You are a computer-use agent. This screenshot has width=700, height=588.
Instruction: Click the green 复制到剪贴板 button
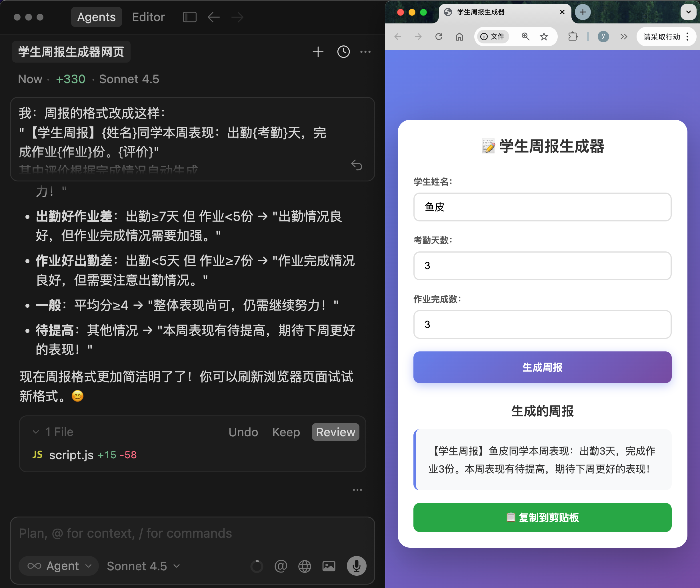point(542,517)
